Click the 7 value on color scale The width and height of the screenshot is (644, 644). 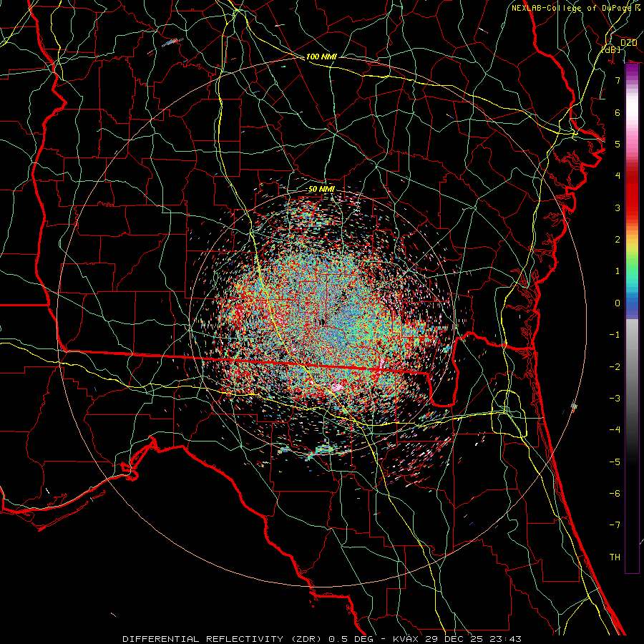pos(618,80)
